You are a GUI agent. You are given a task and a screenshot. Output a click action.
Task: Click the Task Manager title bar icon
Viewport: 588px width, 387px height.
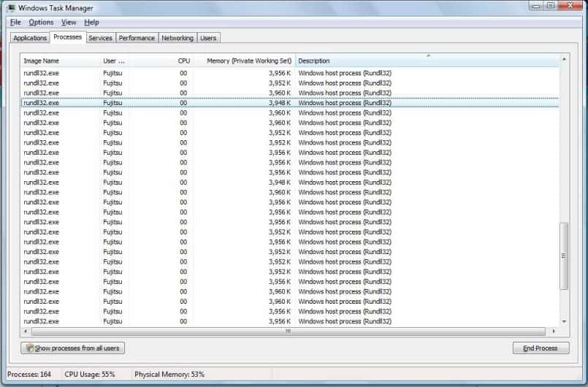(11, 7)
